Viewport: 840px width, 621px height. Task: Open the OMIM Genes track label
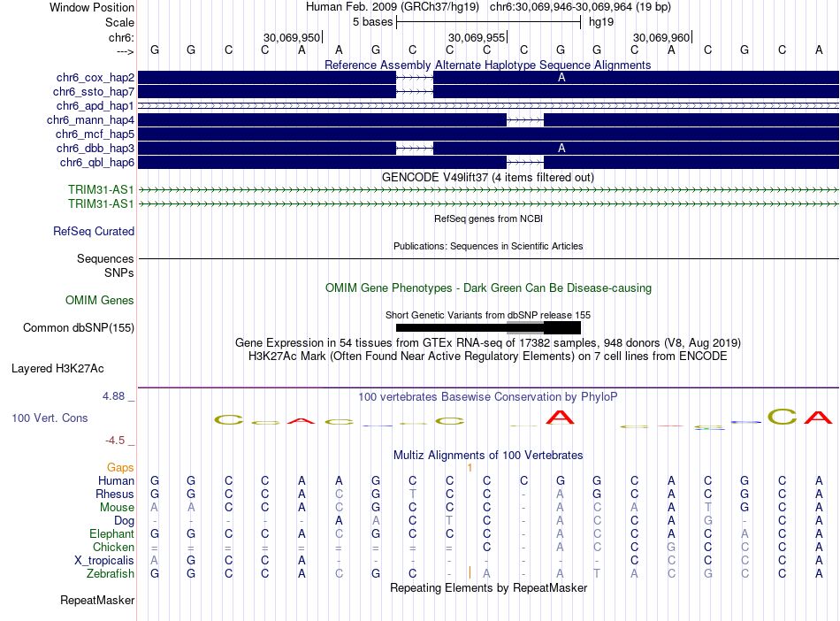point(100,301)
